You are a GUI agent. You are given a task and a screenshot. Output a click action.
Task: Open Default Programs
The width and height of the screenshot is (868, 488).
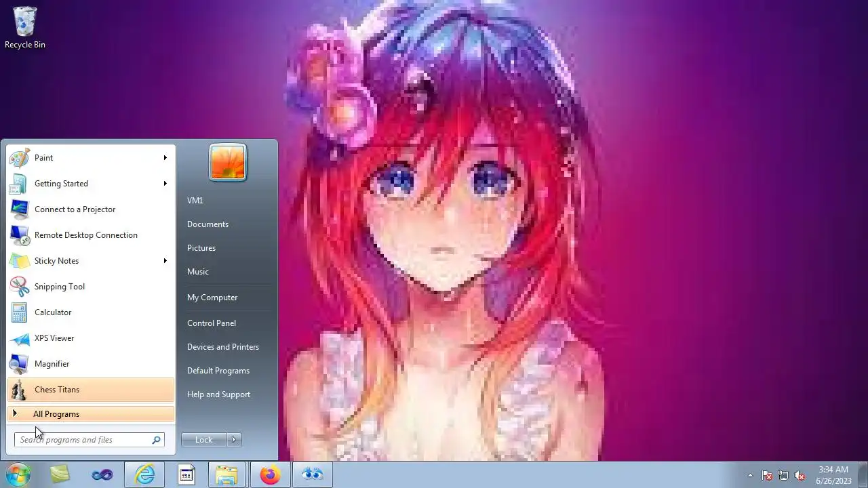click(218, 371)
